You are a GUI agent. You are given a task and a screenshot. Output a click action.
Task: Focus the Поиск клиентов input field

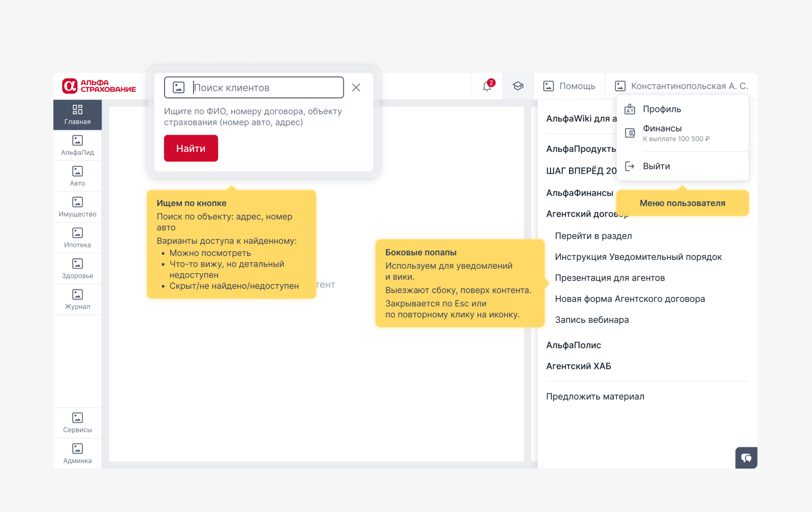[x=254, y=87]
